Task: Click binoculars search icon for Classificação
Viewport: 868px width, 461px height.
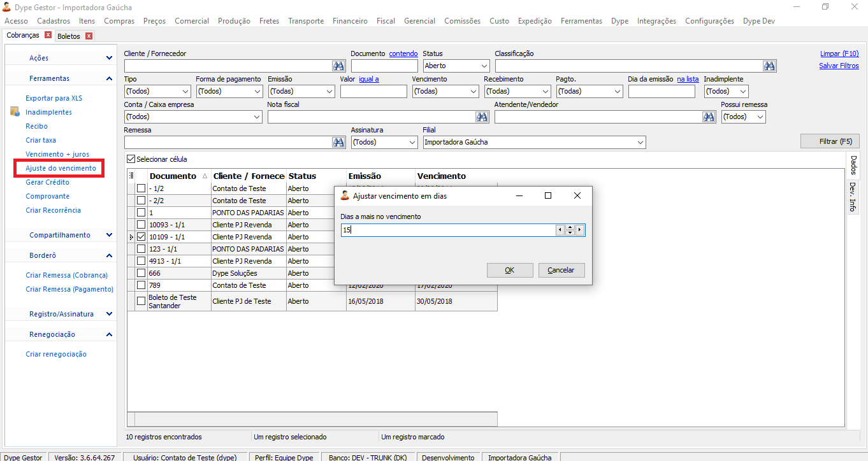Action: 770,66
